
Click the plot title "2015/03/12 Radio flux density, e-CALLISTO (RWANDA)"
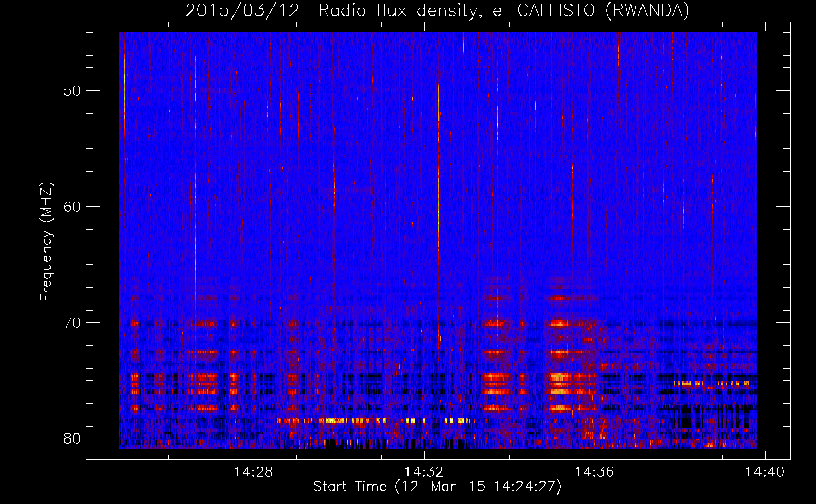click(x=437, y=11)
